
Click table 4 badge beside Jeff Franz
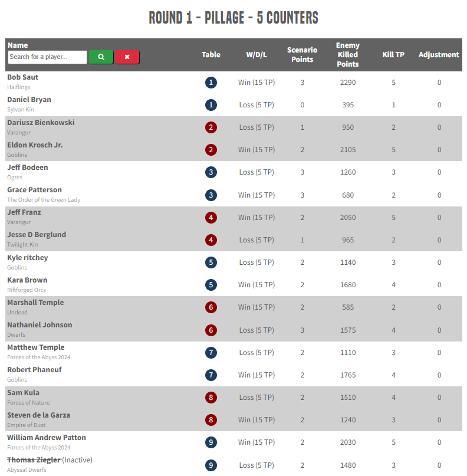pos(211,218)
